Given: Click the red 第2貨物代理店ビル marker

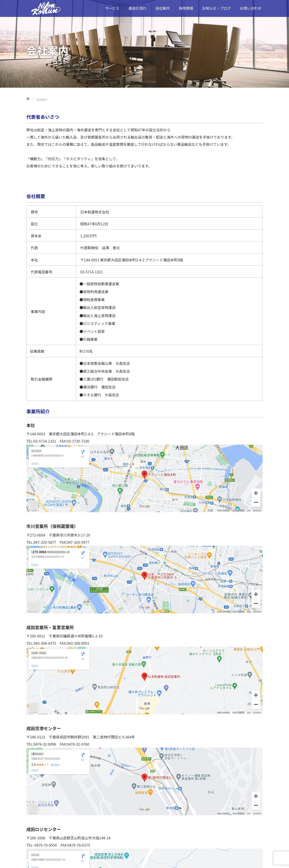Looking at the screenshot, I should (144, 777).
